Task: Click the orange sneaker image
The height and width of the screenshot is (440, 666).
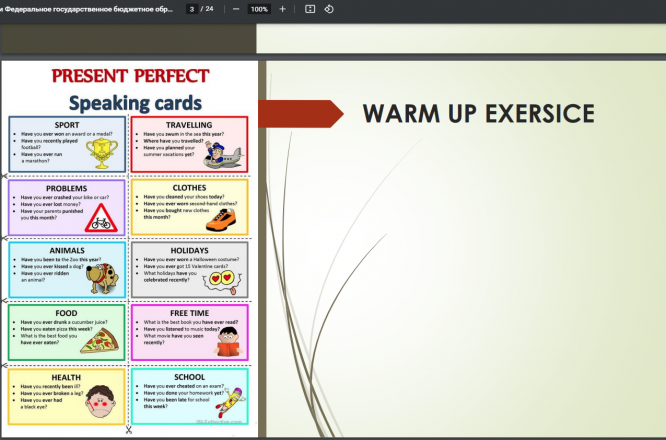Action: click(x=221, y=220)
